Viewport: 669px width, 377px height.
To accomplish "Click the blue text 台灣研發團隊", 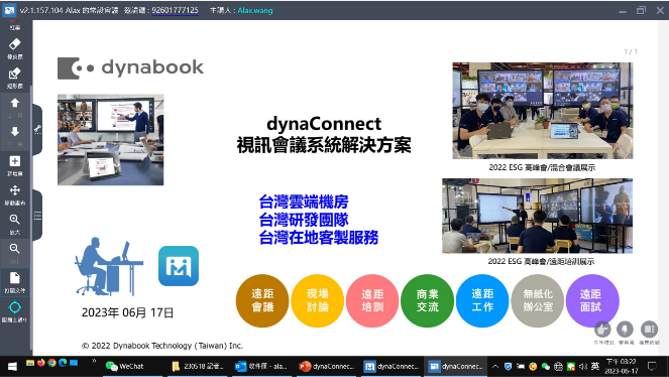I will (304, 220).
